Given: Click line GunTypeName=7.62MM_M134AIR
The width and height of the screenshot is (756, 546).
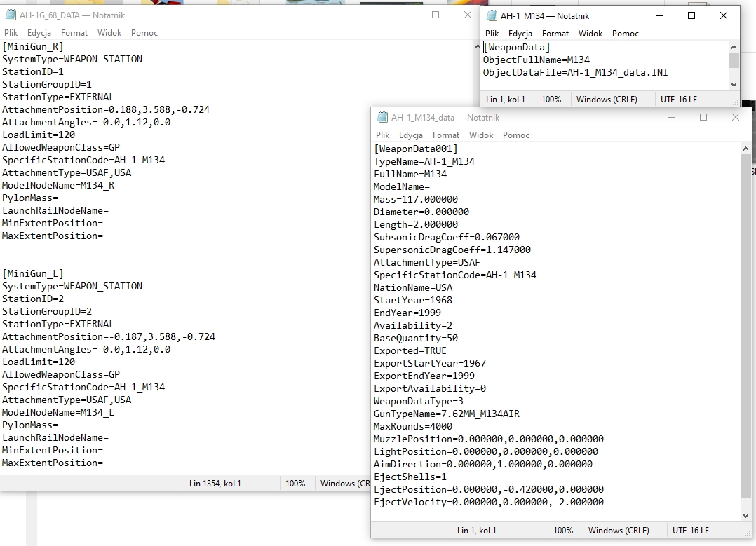Looking at the screenshot, I should pyautogui.click(x=447, y=414).
